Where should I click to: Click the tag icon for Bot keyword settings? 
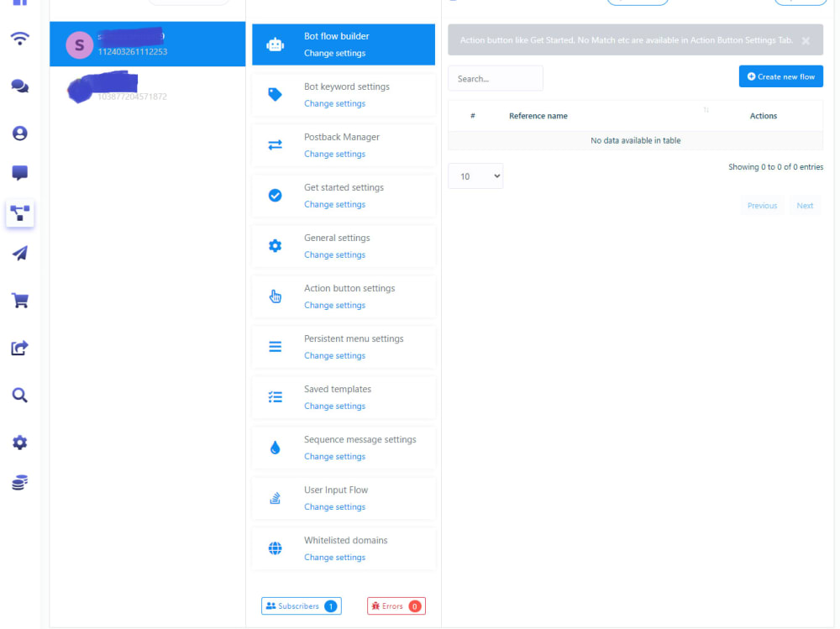pyautogui.click(x=275, y=94)
